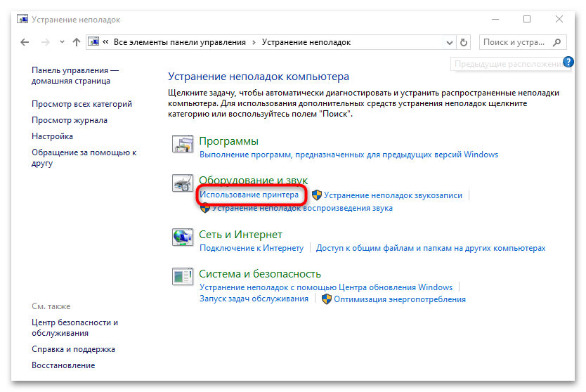Click the Сеть и Интернет category icon
The height and width of the screenshot is (392, 586).
click(183, 237)
